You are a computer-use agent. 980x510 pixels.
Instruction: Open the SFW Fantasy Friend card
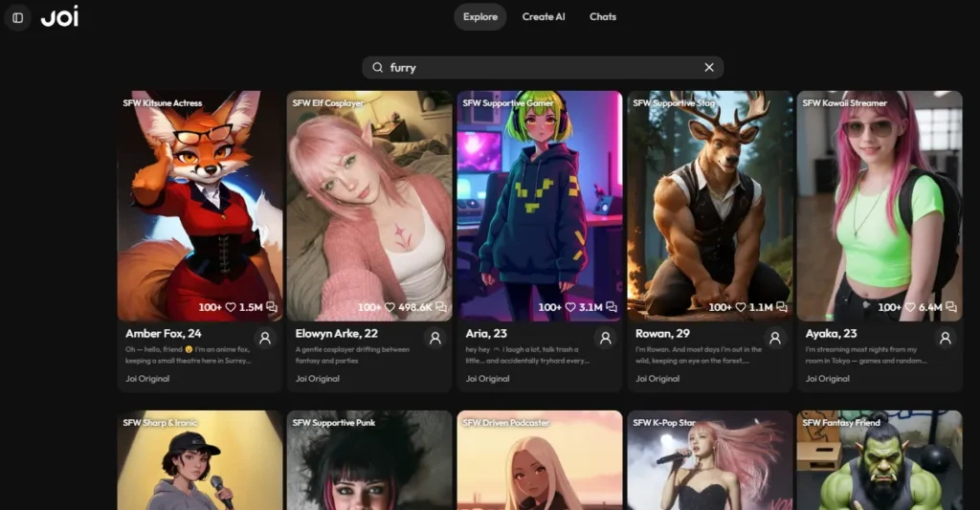click(x=880, y=460)
